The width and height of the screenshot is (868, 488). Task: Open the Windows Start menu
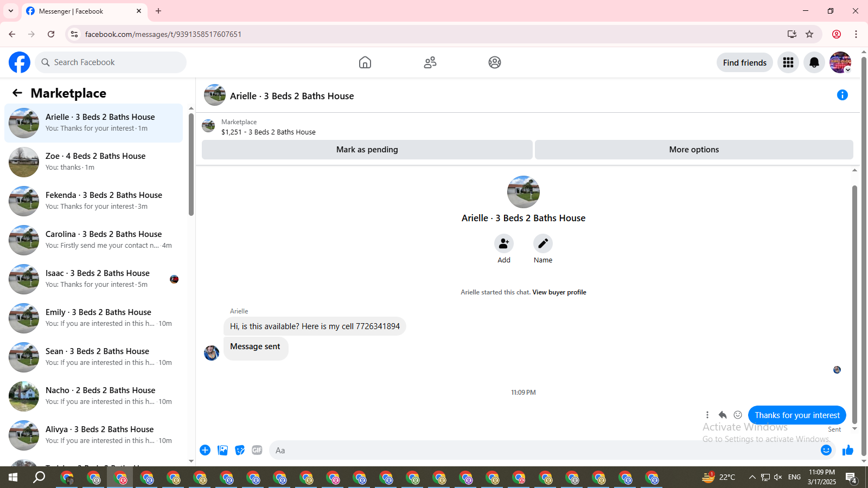(x=13, y=477)
